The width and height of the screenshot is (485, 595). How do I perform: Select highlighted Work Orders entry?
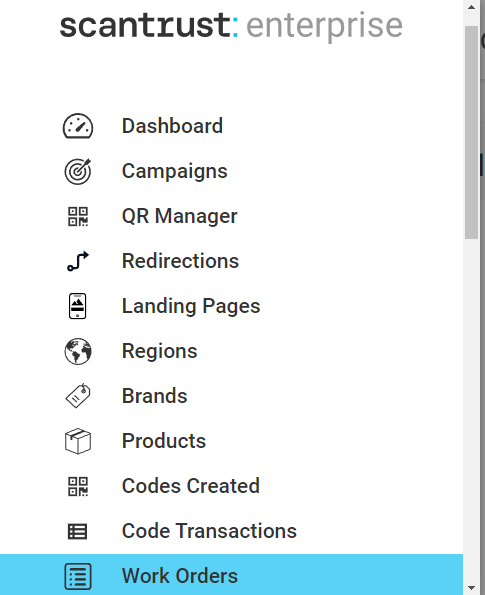[231, 575]
